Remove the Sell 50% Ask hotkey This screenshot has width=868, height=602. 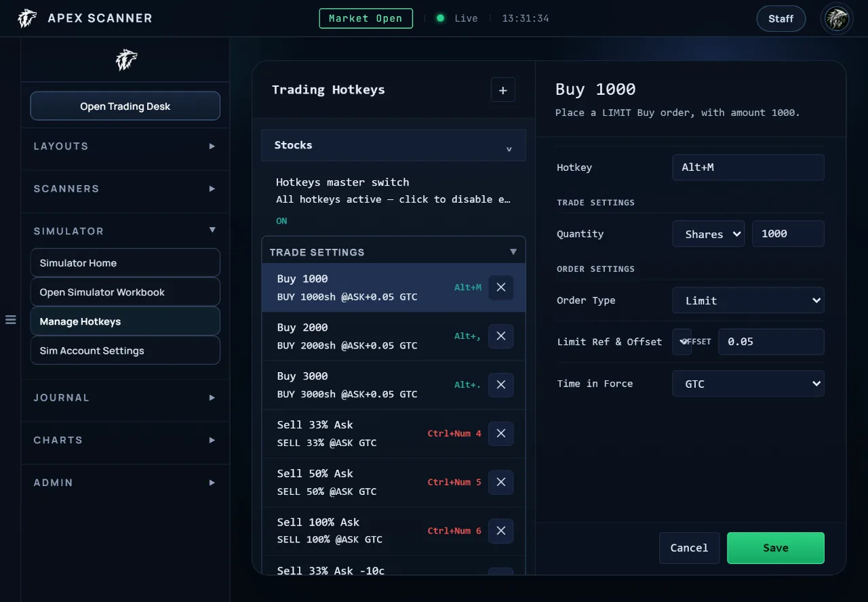pyautogui.click(x=501, y=483)
